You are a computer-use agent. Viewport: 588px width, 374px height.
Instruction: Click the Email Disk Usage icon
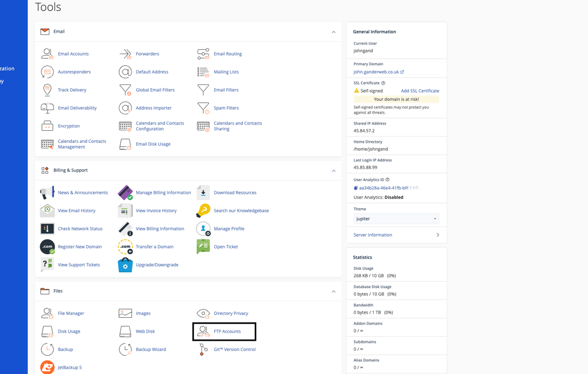[x=125, y=144]
